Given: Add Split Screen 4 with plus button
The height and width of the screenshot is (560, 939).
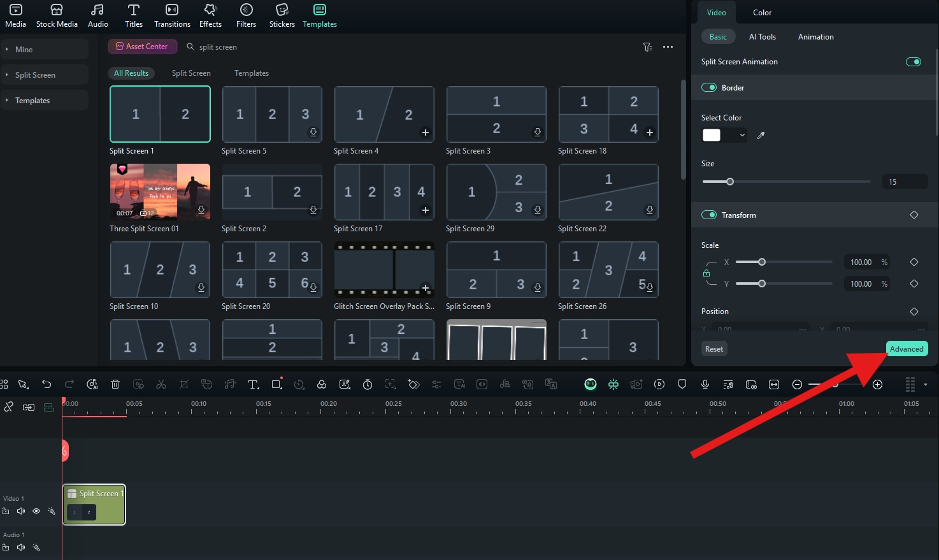Looking at the screenshot, I should coord(426,133).
